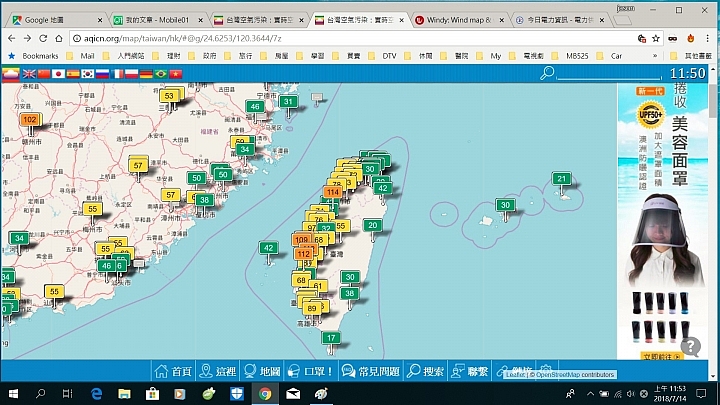Open File Explorer from the taskbar

(124, 394)
